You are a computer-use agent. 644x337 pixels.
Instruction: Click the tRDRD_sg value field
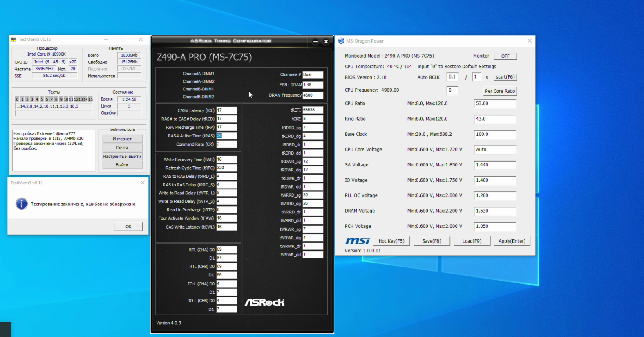tap(313, 128)
